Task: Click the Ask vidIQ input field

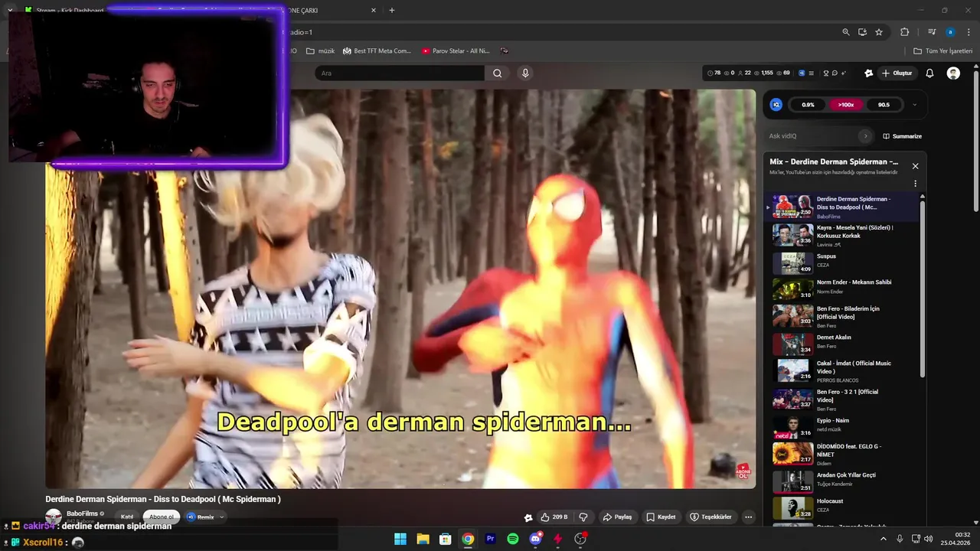Action: (812, 136)
